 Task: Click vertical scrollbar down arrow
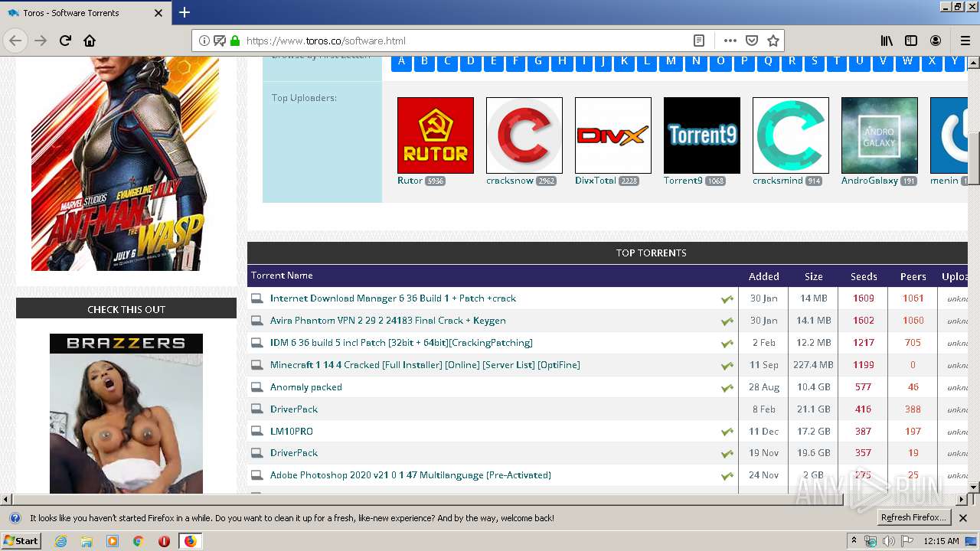974,487
